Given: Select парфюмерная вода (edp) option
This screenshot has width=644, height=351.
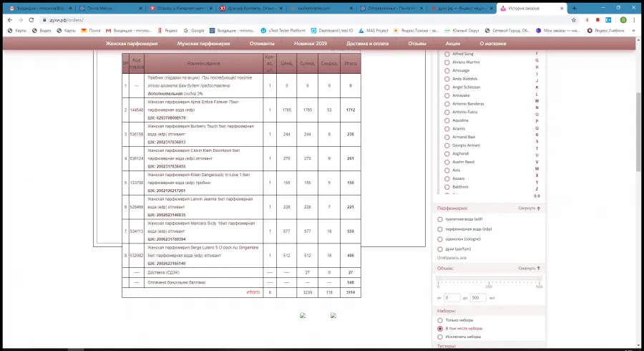Looking at the screenshot, I should (x=440, y=229).
